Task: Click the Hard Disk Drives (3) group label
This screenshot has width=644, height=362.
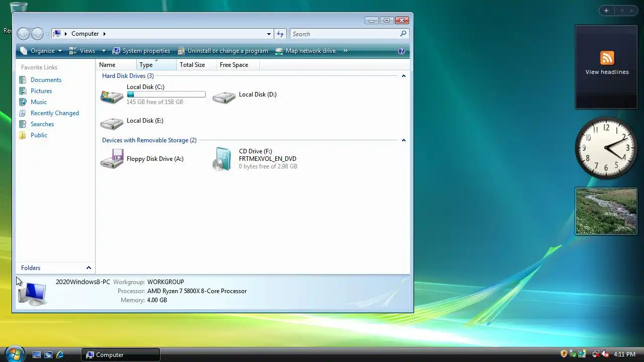Action: tap(128, 76)
